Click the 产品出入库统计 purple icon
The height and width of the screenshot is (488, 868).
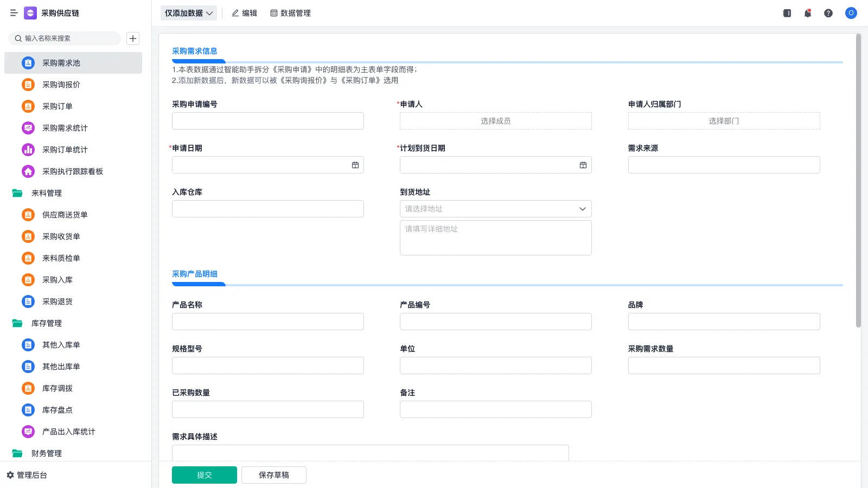point(28,432)
